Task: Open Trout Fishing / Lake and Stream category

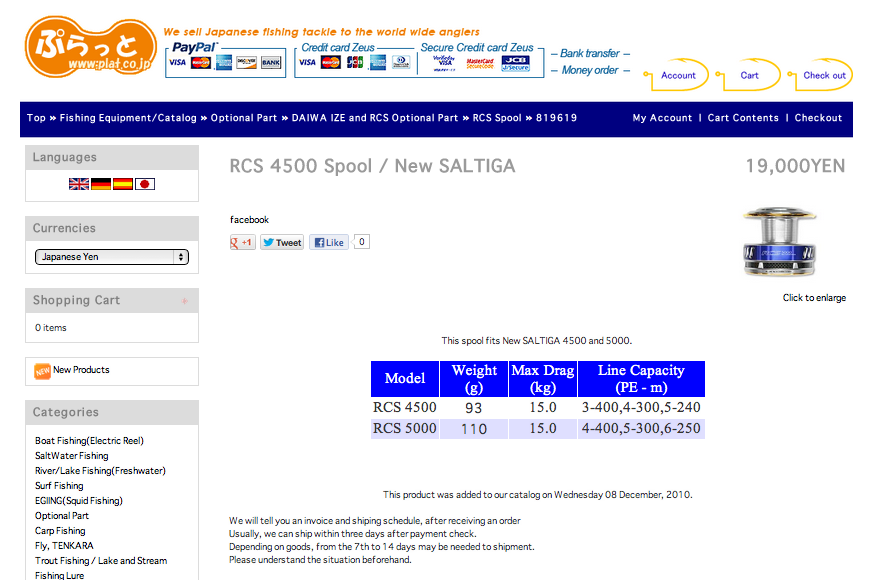Action: coord(101,561)
